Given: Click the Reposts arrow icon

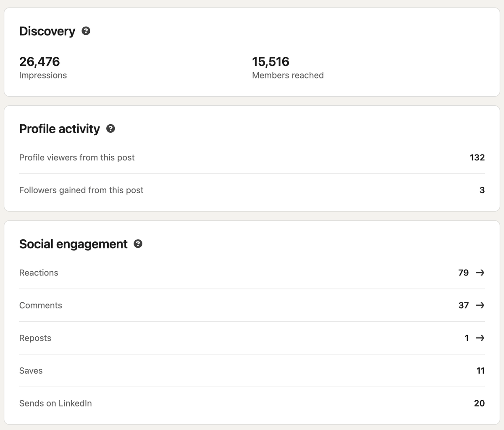Looking at the screenshot, I should point(480,338).
